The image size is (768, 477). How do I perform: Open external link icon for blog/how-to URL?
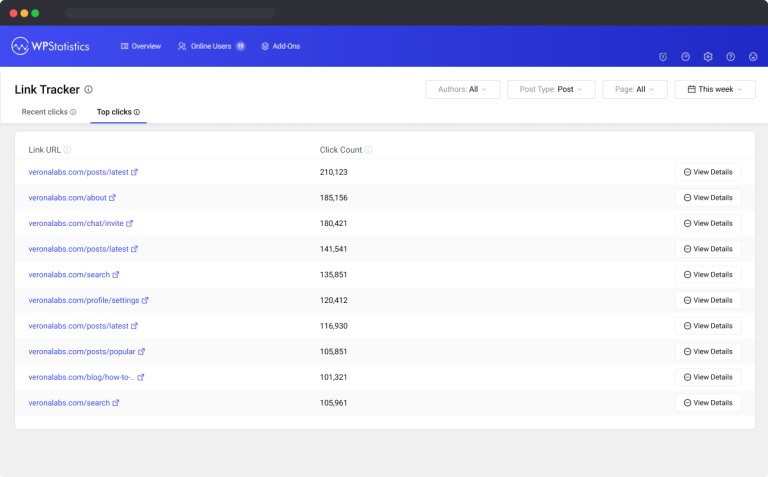pos(141,377)
